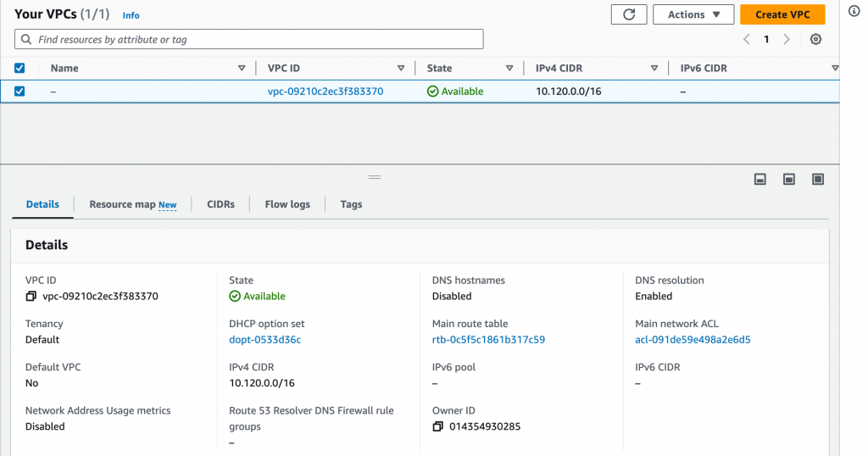Switch to Resource map tab
Image resolution: width=868 pixels, height=456 pixels.
133,204
